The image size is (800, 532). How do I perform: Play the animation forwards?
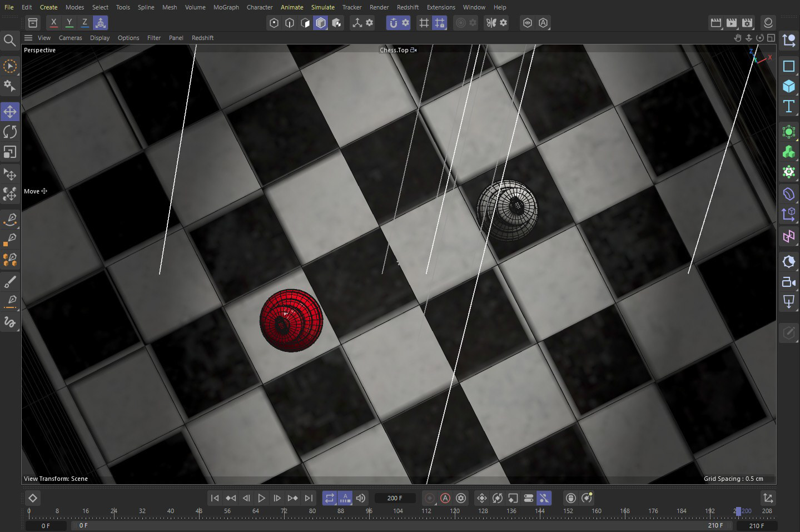[262, 498]
